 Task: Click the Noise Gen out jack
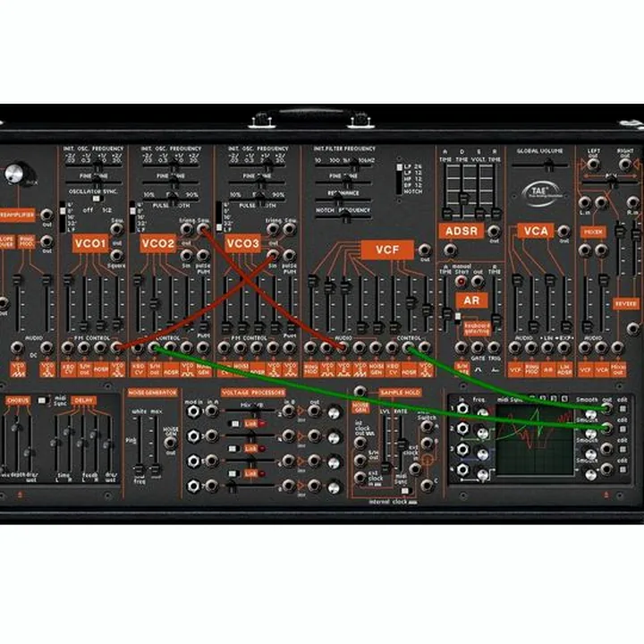click(170, 443)
